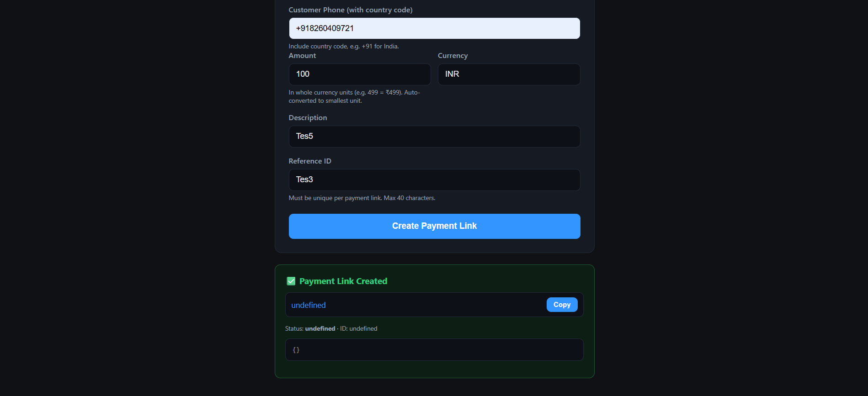Image resolution: width=868 pixels, height=396 pixels.
Task: Click the Create Payment Link button
Action: 434,226
